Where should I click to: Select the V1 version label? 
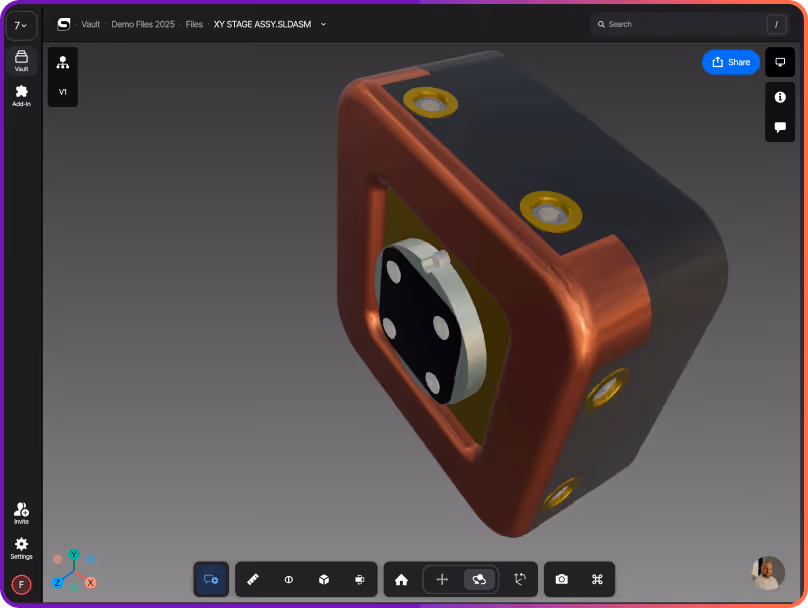pyautogui.click(x=63, y=92)
